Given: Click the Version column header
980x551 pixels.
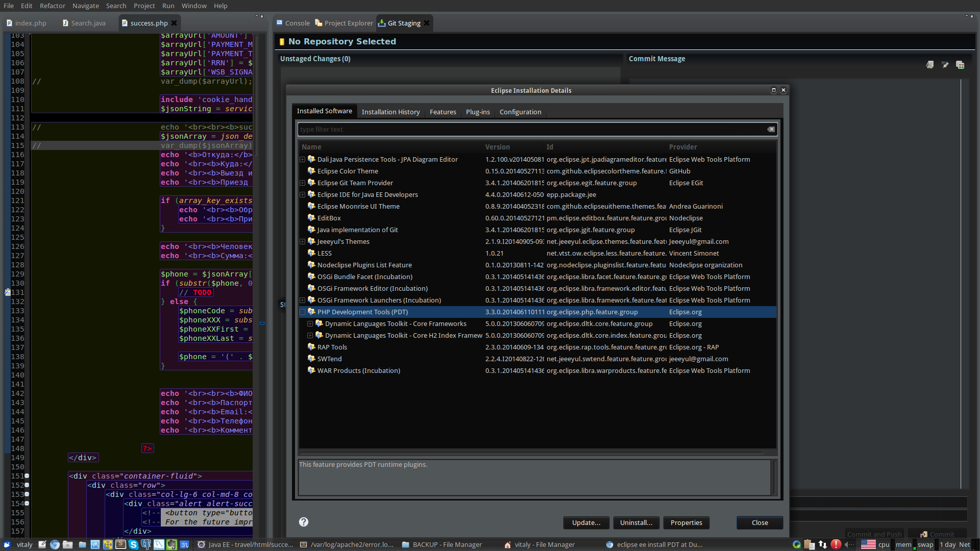Looking at the screenshot, I should 513,147.
